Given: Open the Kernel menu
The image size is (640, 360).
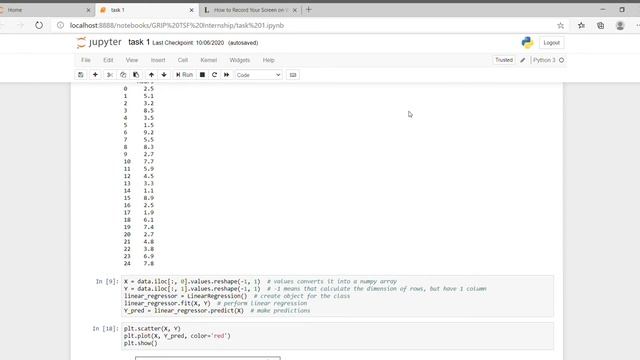Looking at the screenshot, I should pos(209,60).
